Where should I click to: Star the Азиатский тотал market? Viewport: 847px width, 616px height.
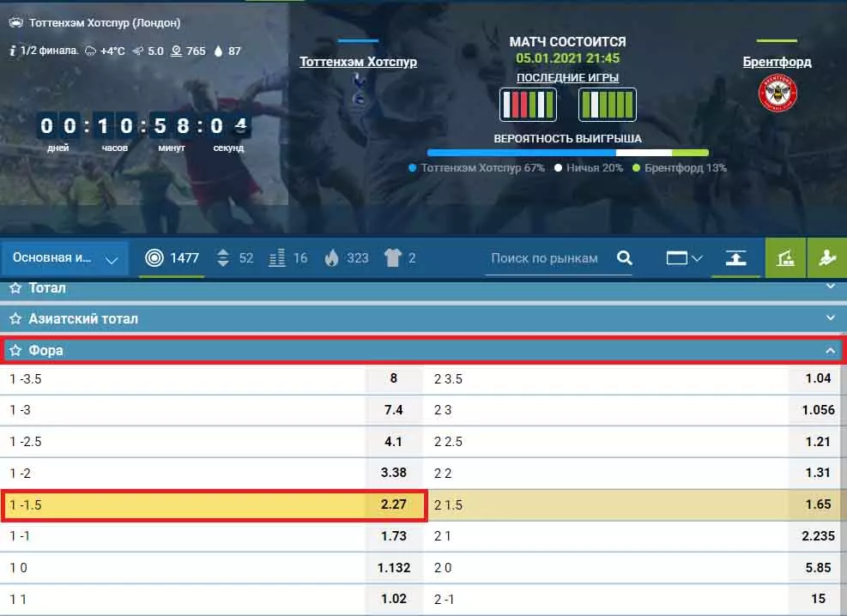point(15,319)
